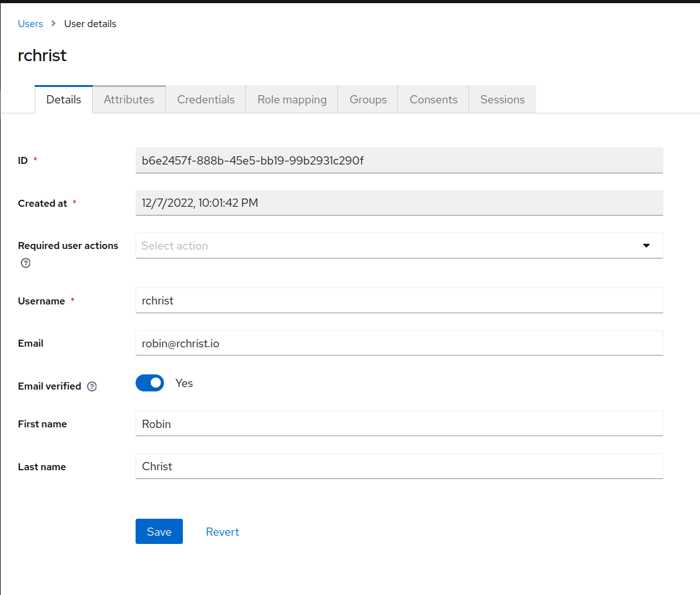The image size is (700, 595).
Task: Click the Email verified label text
Action: pos(50,386)
